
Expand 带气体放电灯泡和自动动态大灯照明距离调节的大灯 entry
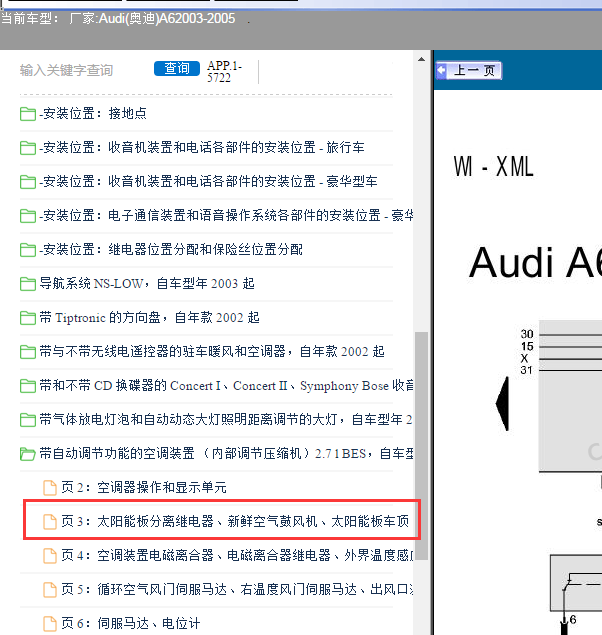point(226,420)
